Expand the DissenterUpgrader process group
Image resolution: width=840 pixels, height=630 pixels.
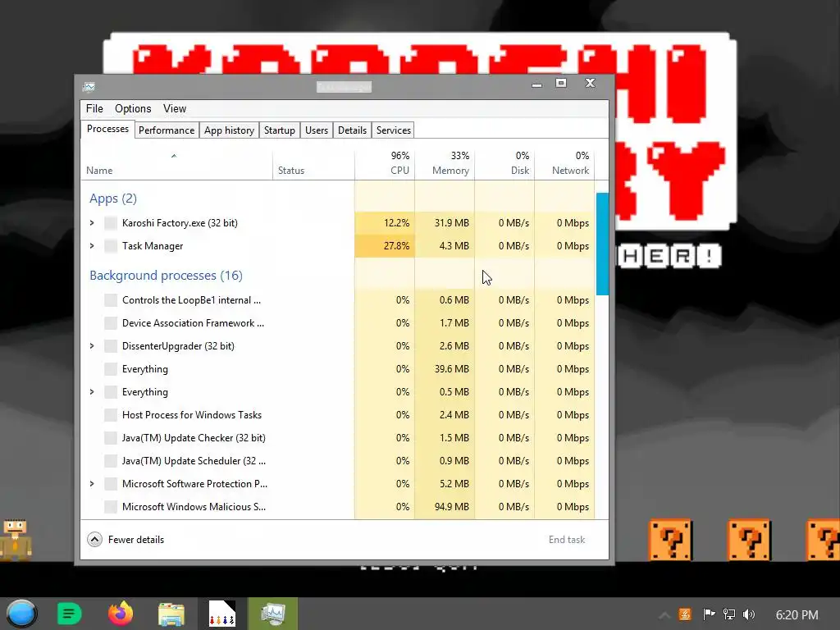92,346
